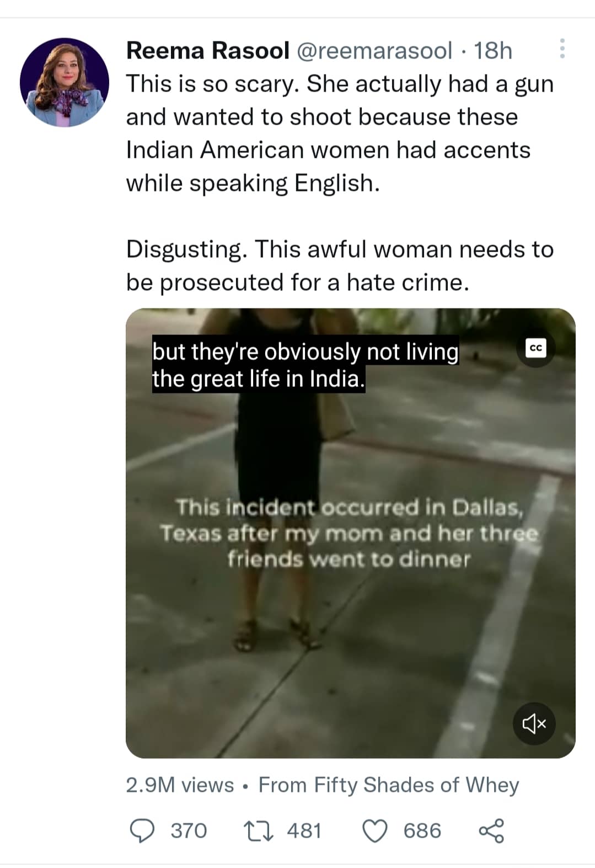
Task: Visit the @reemarasool handle
Action: click(374, 51)
